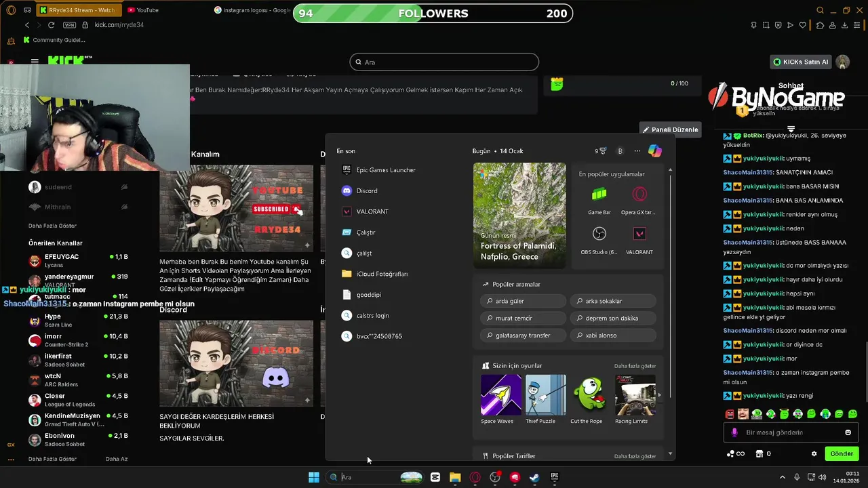868x488 pixels.
Task: Click the 'Bir mesaj gönderin' chat field
Action: pos(791,432)
